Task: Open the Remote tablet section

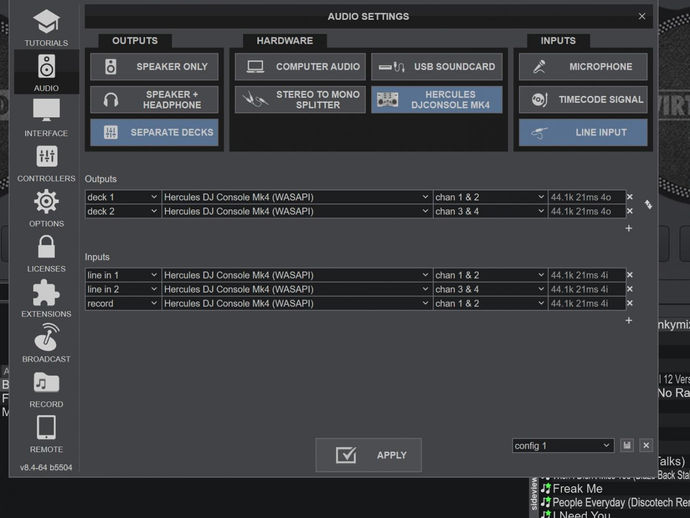Action: click(46, 434)
